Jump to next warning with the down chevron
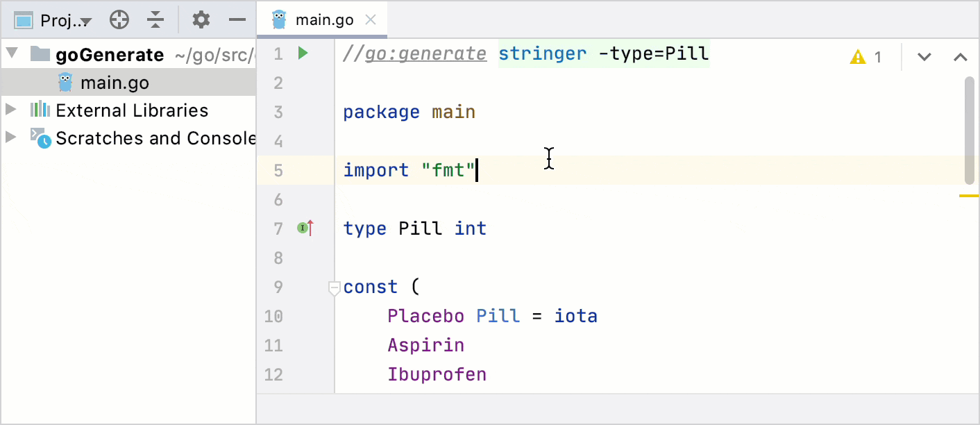 [x=924, y=57]
